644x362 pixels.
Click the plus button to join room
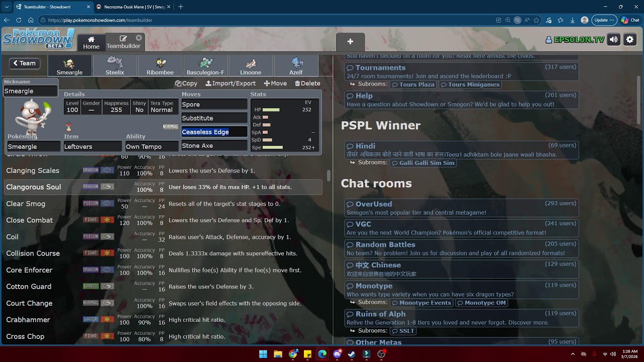point(350,42)
